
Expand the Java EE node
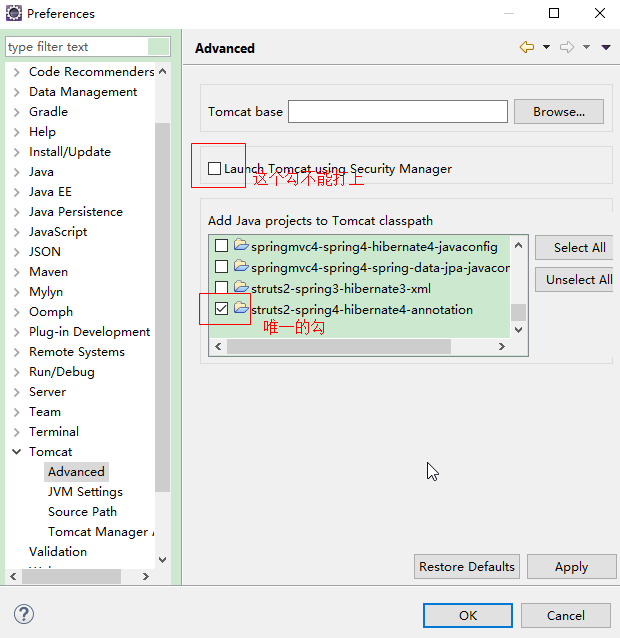coord(16,192)
